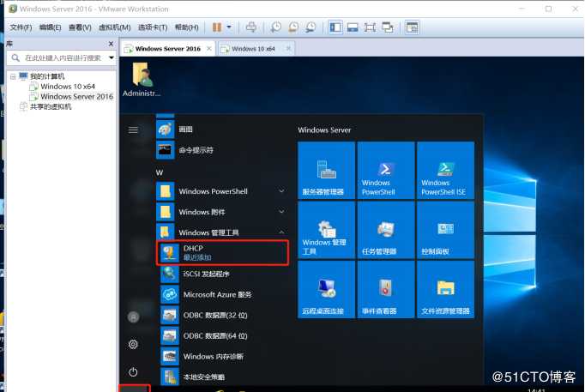Open the 编辑(E) menu
This screenshot has height=392, width=585.
[50, 27]
